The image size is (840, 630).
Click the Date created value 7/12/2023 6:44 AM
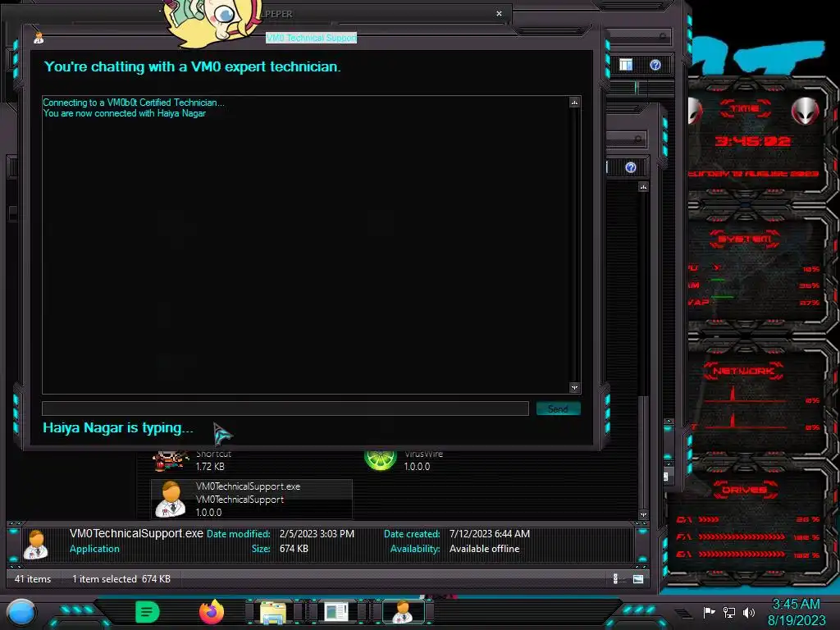(x=489, y=534)
